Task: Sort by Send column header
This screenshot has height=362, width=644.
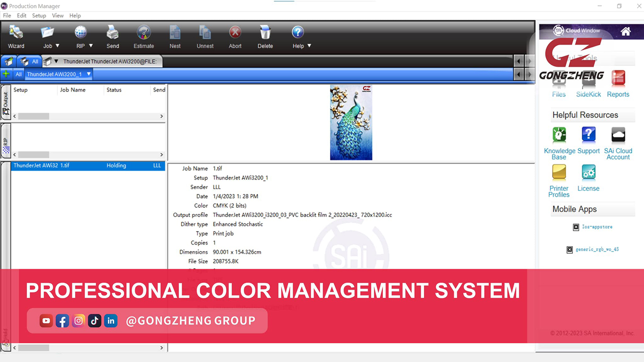Action: pyautogui.click(x=159, y=90)
